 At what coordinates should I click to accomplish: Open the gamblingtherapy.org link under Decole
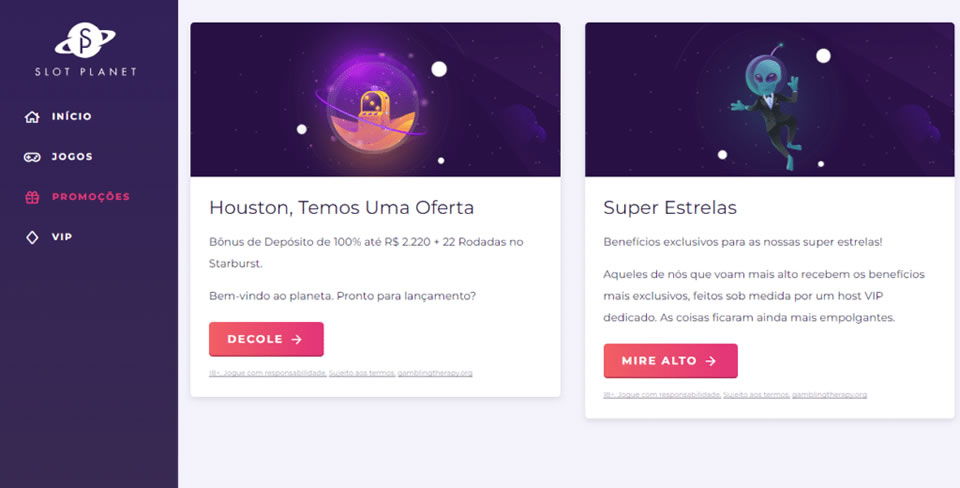coord(435,373)
